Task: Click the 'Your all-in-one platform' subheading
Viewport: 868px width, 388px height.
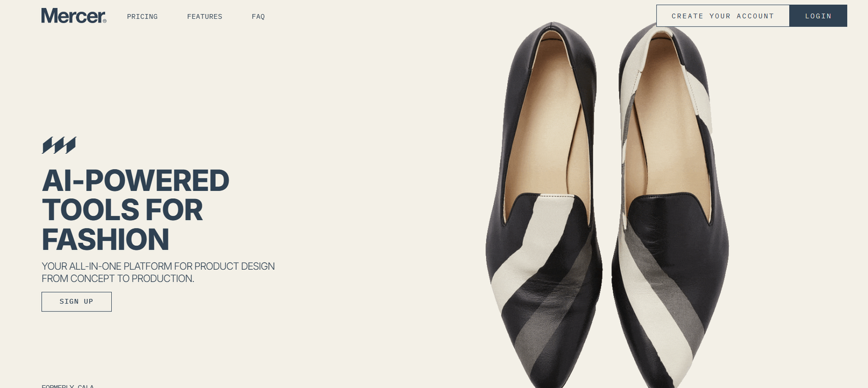Action: pos(158,266)
